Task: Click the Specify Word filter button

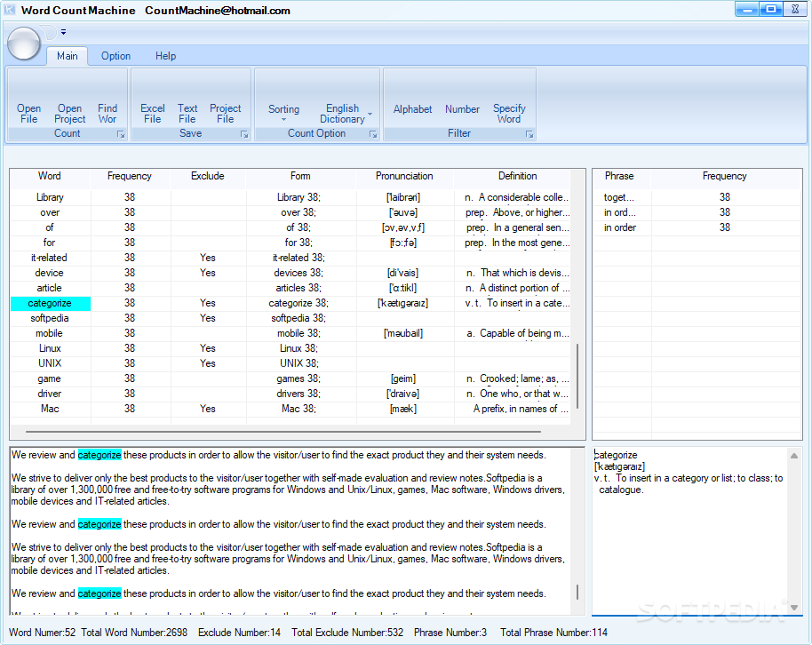Action: point(509,114)
